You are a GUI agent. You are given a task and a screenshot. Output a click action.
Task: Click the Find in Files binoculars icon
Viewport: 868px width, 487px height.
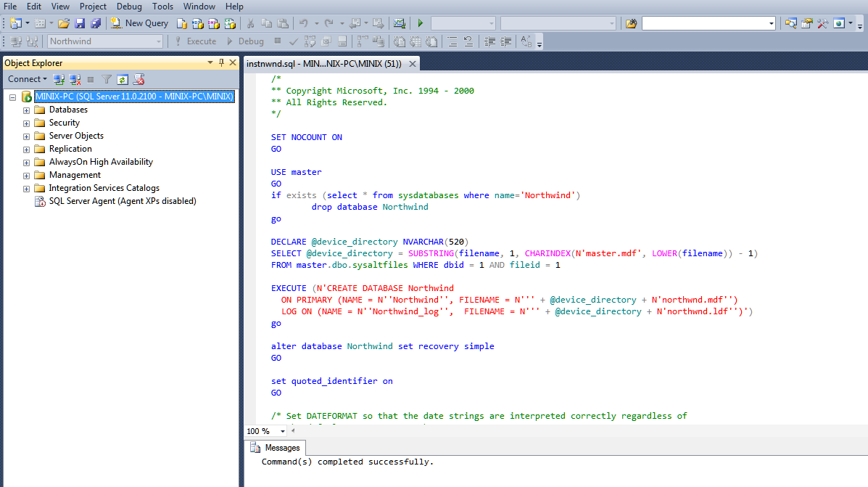pyautogui.click(x=631, y=23)
